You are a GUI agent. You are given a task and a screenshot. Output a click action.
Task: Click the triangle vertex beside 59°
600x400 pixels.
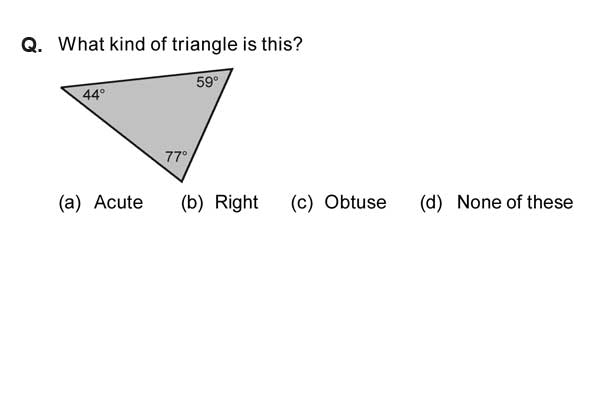[x=232, y=69]
